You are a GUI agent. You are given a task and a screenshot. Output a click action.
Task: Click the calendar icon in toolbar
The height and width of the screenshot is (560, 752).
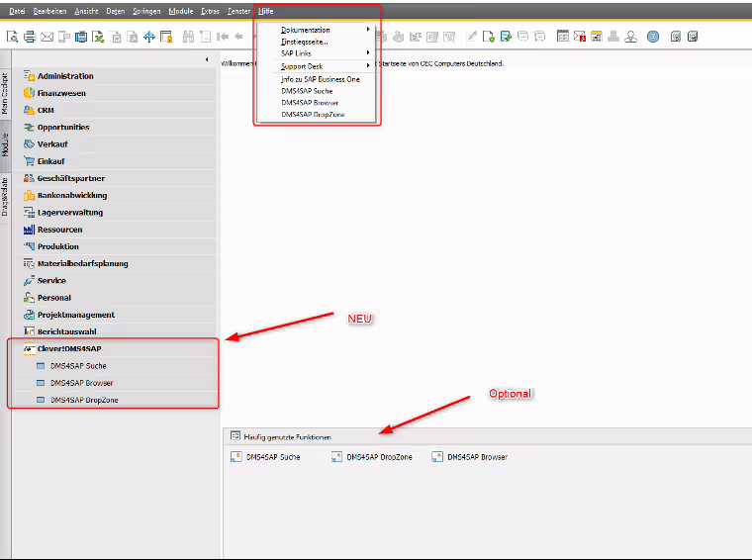[562, 37]
